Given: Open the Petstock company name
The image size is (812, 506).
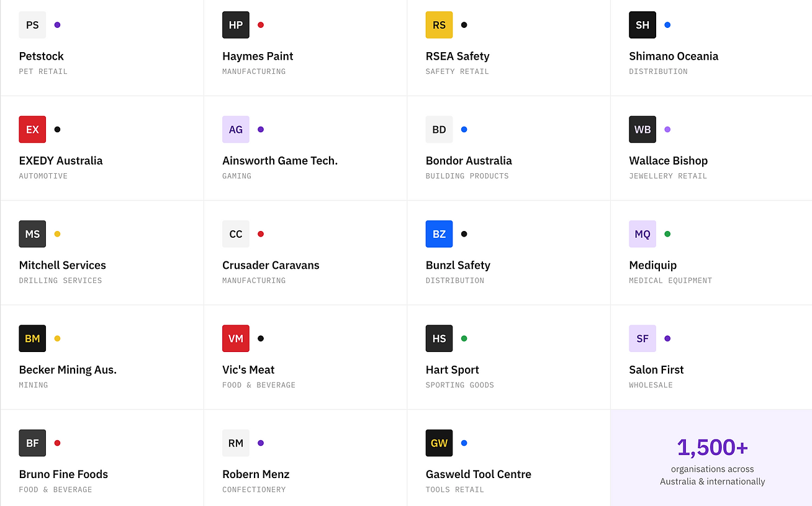Looking at the screenshot, I should pyautogui.click(x=42, y=56).
